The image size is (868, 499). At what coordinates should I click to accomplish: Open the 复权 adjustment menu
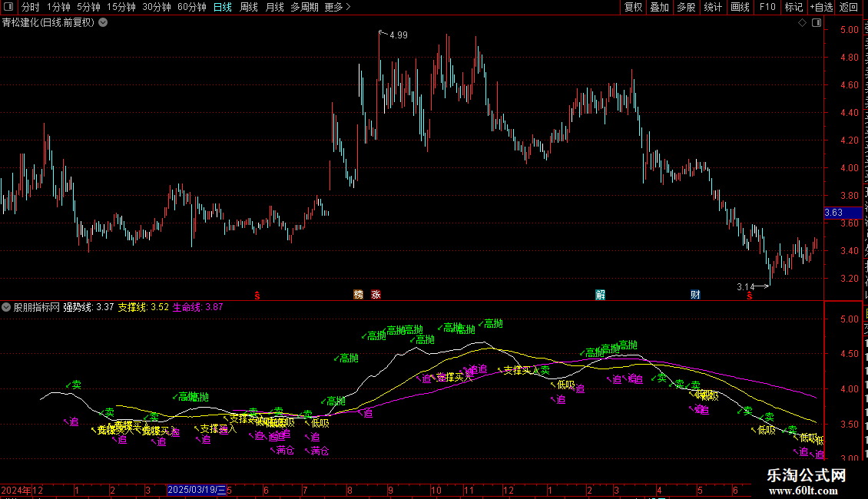633,7
